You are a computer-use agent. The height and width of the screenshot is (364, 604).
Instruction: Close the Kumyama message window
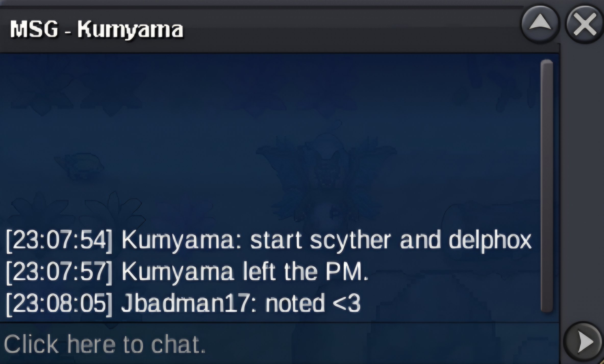pos(585,24)
